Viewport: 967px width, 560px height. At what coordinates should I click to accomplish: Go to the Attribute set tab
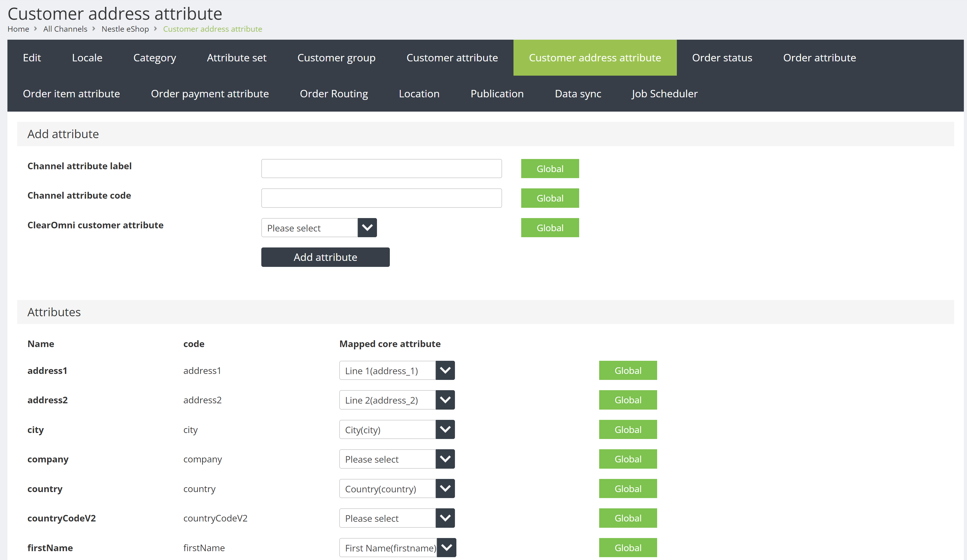tap(236, 58)
